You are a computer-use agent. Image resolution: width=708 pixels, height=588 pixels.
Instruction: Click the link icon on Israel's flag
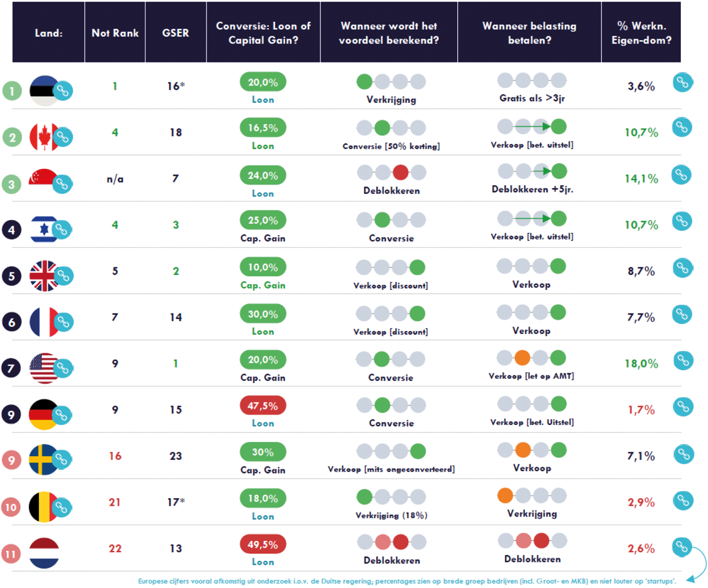tap(62, 230)
